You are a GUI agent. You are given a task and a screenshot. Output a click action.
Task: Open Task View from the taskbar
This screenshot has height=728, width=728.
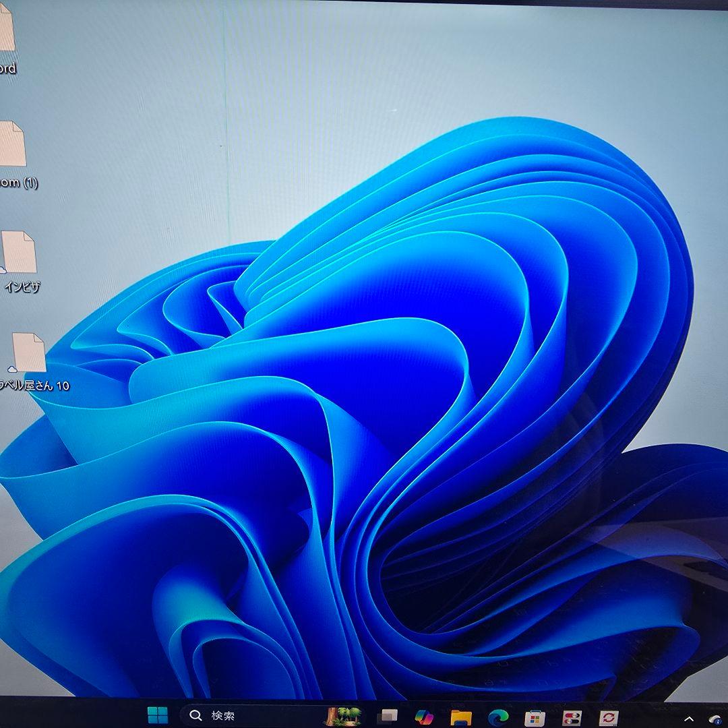point(387,717)
